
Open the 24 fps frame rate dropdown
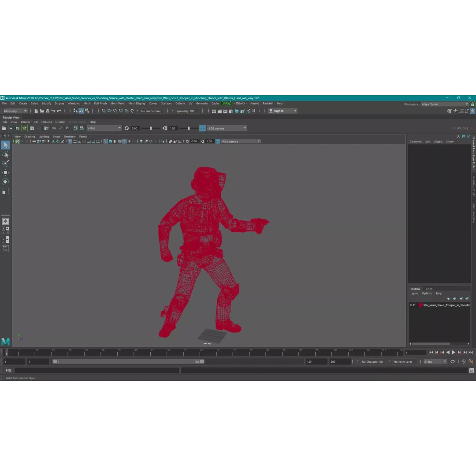[x=435, y=362]
